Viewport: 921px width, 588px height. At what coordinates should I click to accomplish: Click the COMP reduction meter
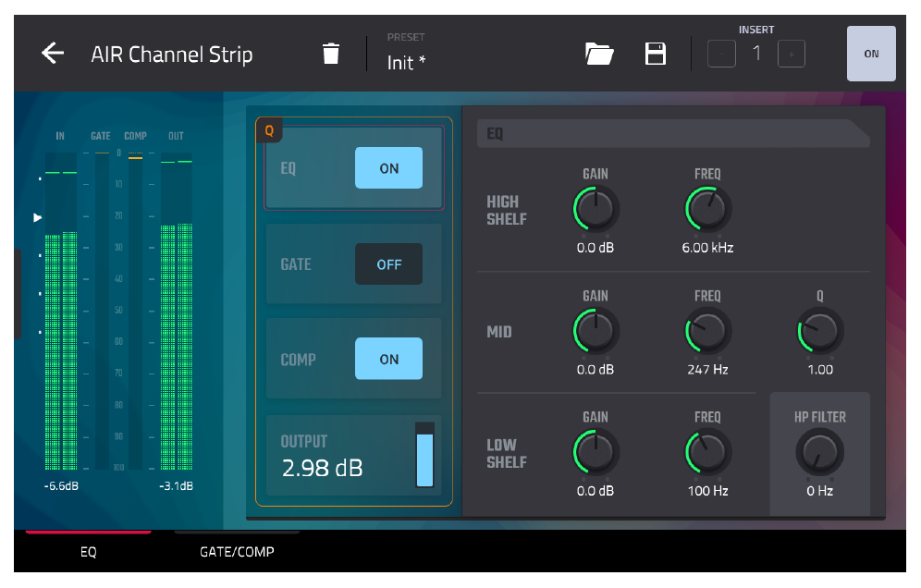click(x=135, y=312)
